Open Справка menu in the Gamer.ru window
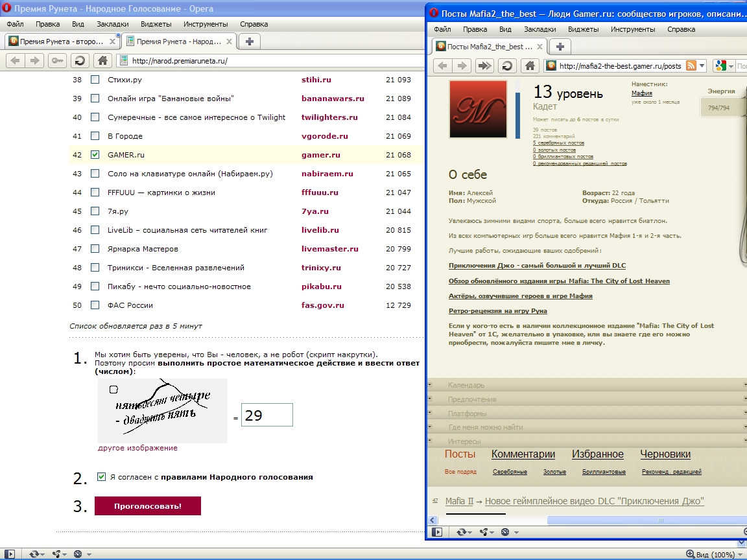Viewport: 747px width, 560px height. (x=681, y=29)
